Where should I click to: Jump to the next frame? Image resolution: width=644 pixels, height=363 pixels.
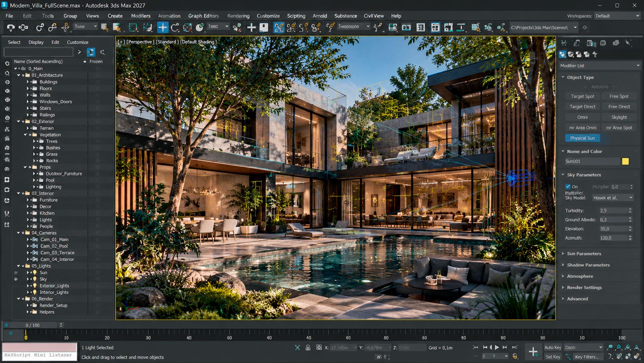[505, 348]
